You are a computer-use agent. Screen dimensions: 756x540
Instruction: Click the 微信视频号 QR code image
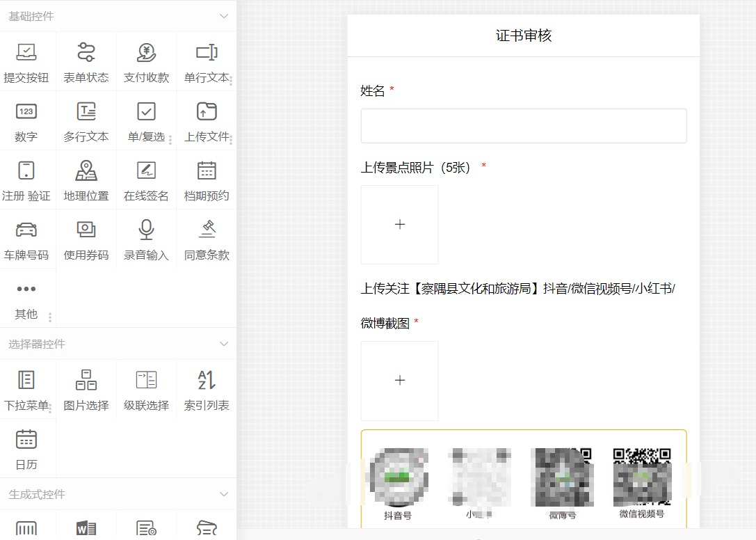[x=642, y=477]
